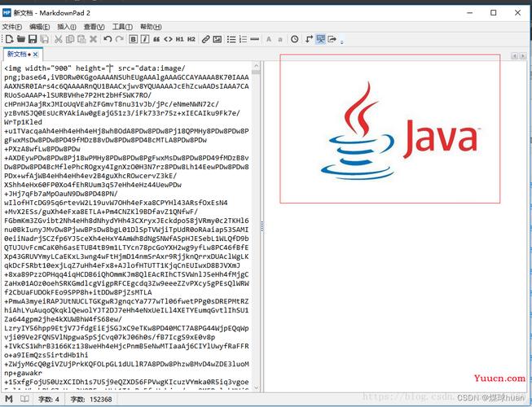Viewport: 532px width, 407px height.
Task: Click the Insert image toolbar icon
Action: click(218, 39)
